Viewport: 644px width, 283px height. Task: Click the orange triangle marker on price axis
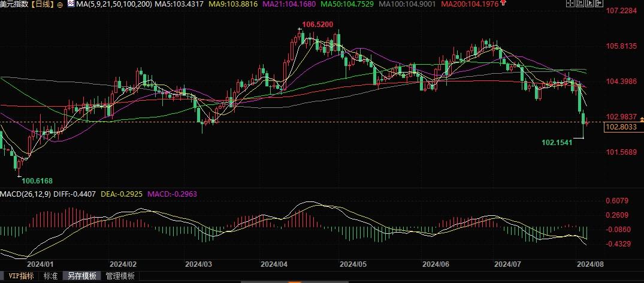coord(642,119)
